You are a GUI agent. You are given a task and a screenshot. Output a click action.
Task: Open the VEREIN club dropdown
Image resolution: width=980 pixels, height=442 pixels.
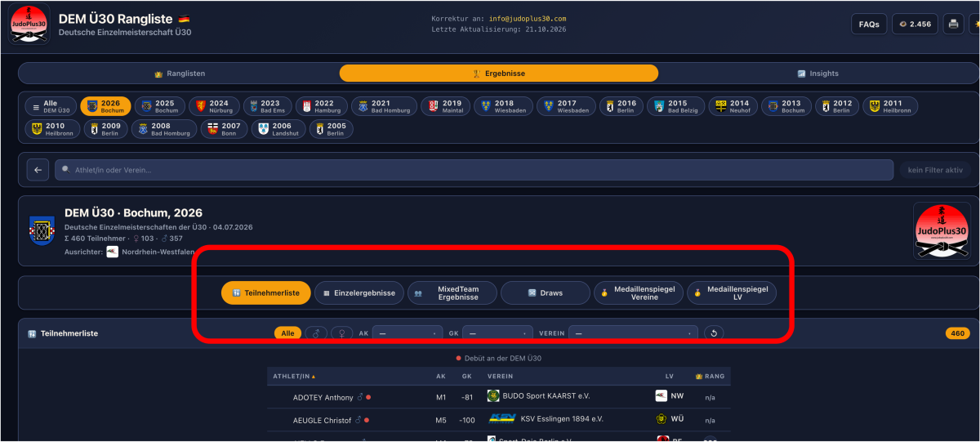coord(633,333)
